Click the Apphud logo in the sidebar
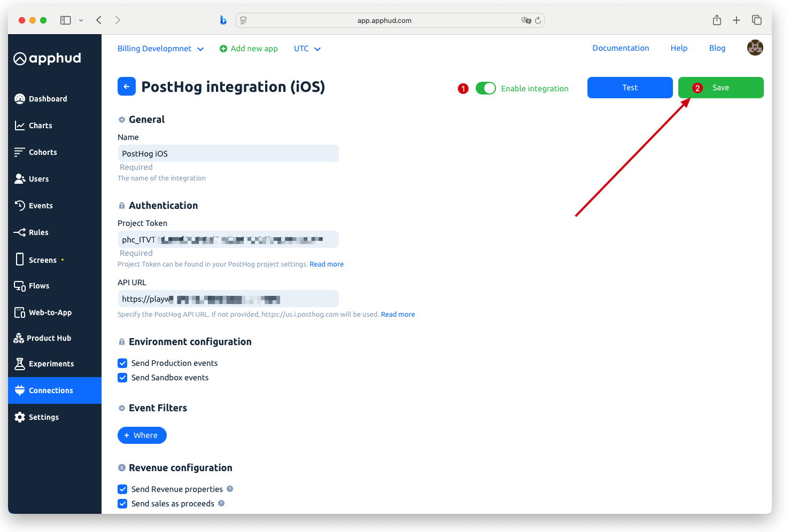 tap(47, 58)
